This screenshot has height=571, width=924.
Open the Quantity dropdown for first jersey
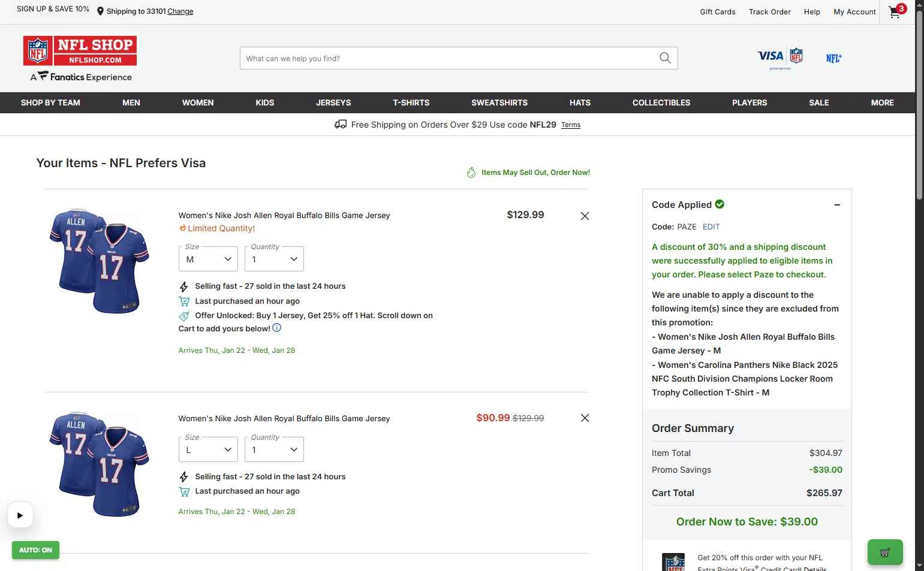pos(274,259)
